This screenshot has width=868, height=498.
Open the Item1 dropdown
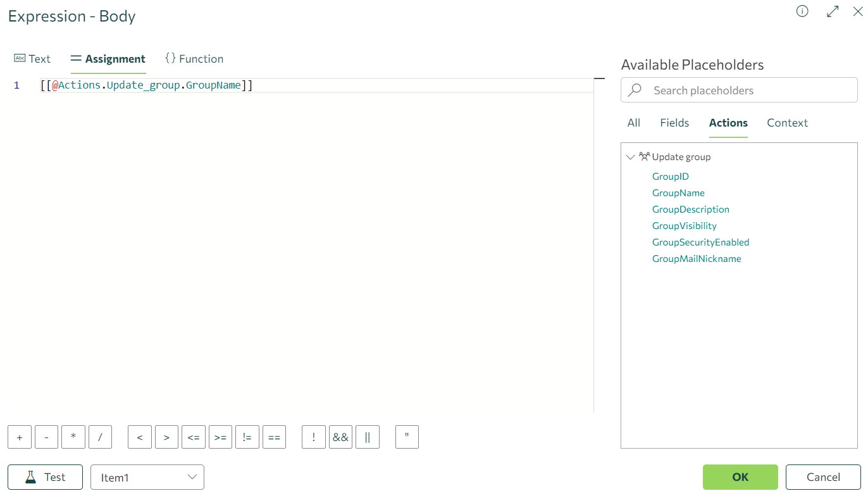(x=147, y=477)
